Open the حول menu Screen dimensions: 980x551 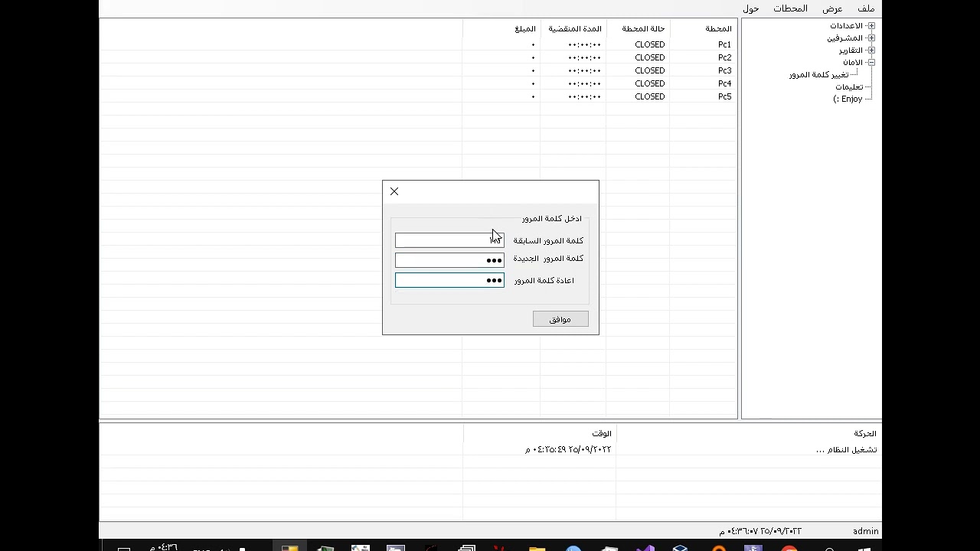coord(750,8)
